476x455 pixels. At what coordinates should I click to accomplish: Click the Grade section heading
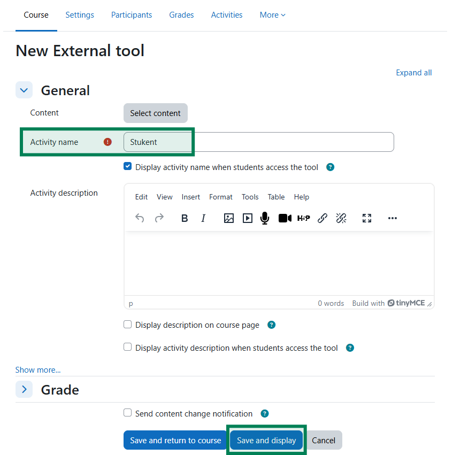pyautogui.click(x=60, y=390)
